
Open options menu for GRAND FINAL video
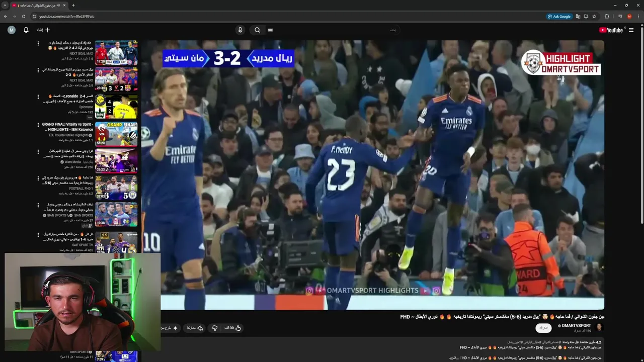click(38, 125)
